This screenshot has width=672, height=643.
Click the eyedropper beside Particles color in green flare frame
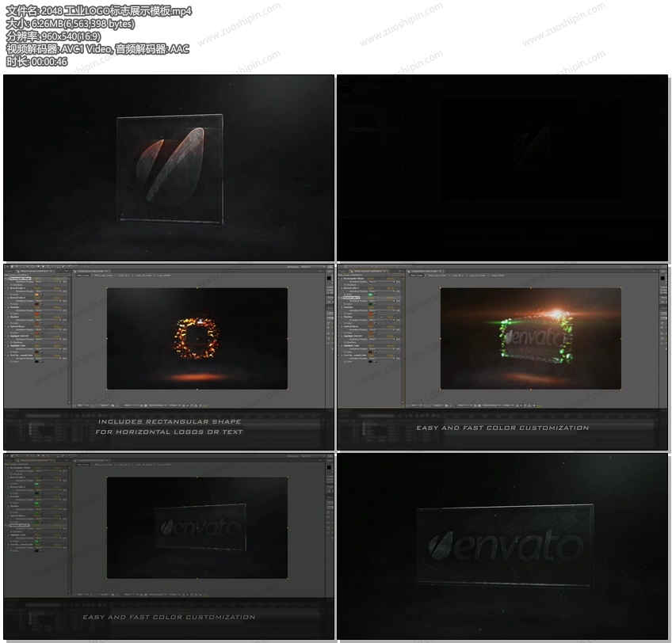[x=376, y=312]
